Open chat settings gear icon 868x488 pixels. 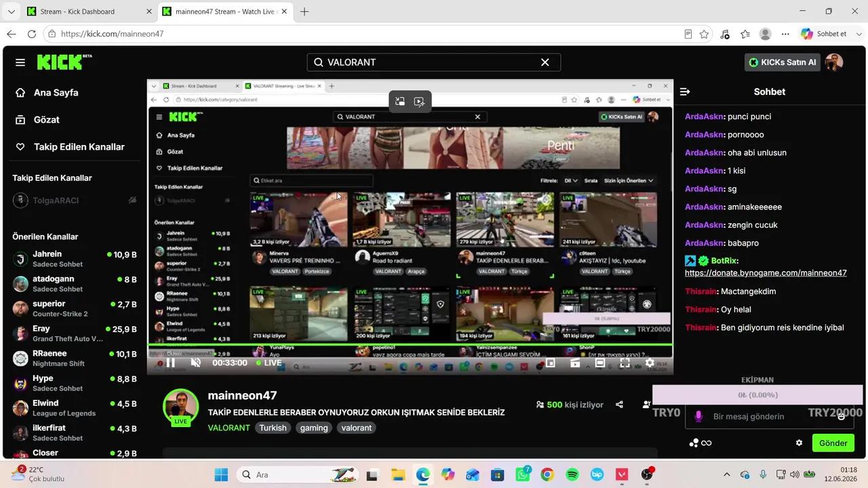pyautogui.click(x=799, y=443)
